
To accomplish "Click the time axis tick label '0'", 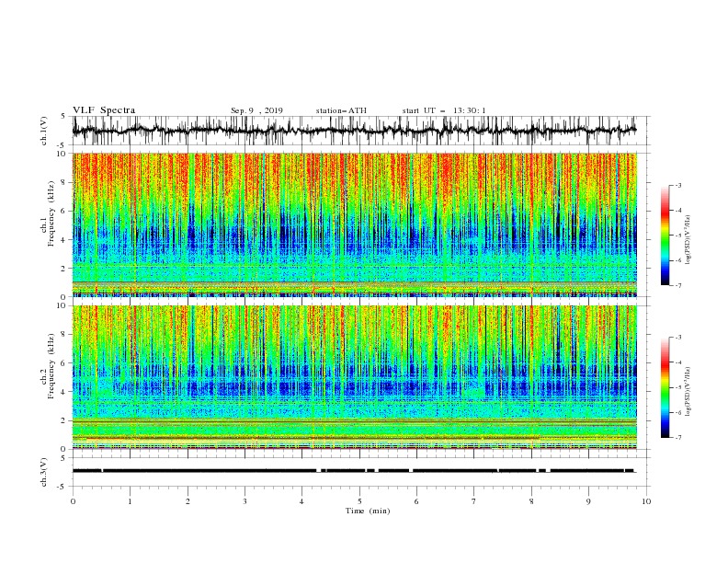I will (x=73, y=501).
